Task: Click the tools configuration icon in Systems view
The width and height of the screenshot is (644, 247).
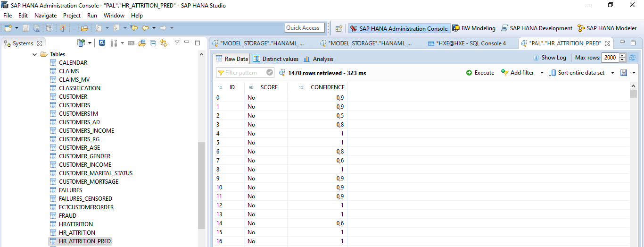Action: point(114,43)
